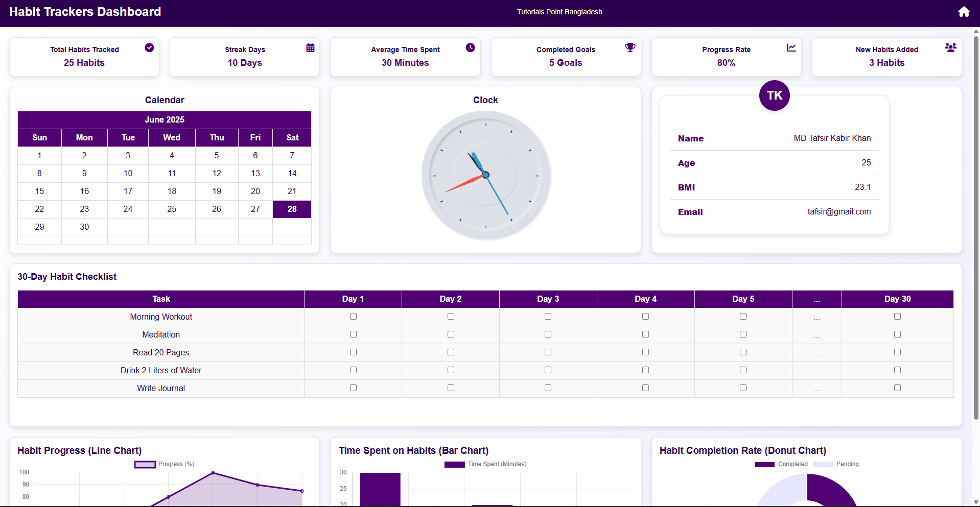Toggle the Progress (%) legend on the line chart
The width and height of the screenshot is (980, 507).
click(x=164, y=464)
